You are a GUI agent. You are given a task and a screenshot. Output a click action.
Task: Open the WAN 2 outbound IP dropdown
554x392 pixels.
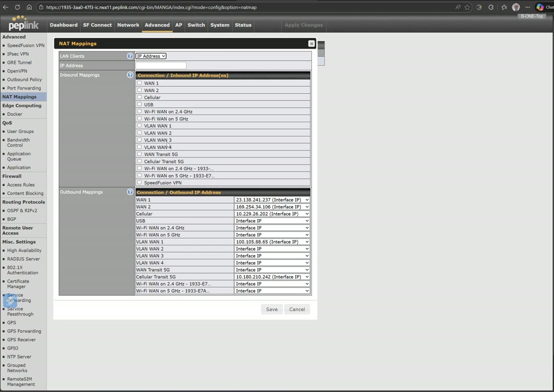click(272, 207)
